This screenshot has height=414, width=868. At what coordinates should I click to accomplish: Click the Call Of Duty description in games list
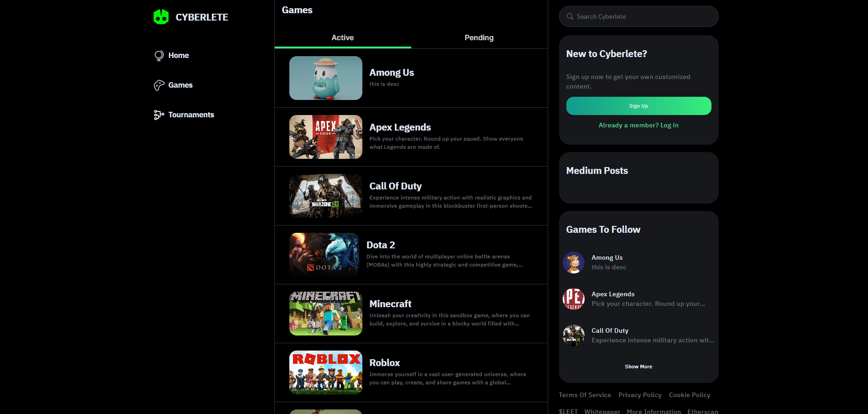[451, 202]
